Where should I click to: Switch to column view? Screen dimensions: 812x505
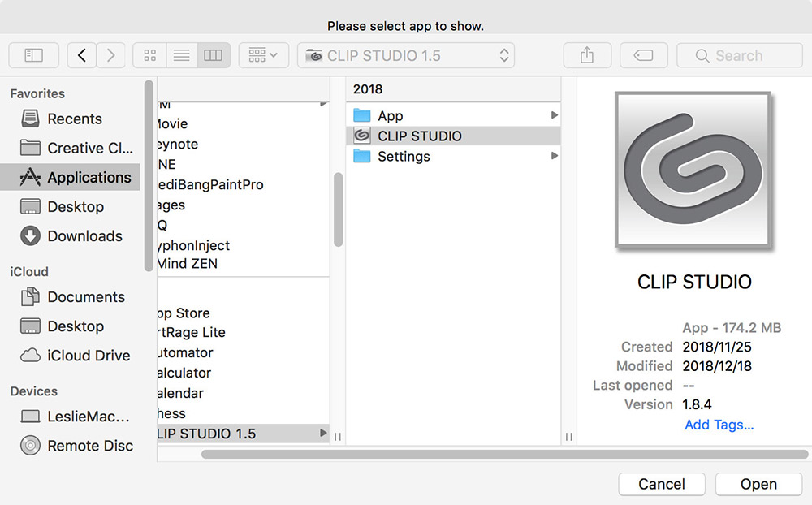point(214,55)
